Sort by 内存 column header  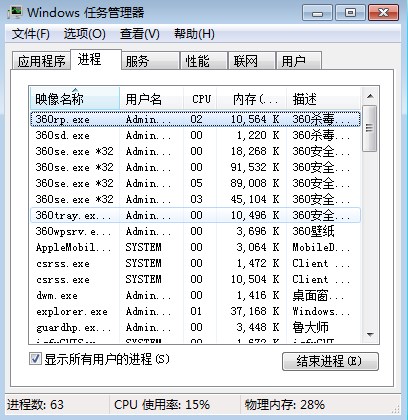(x=252, y=99)
